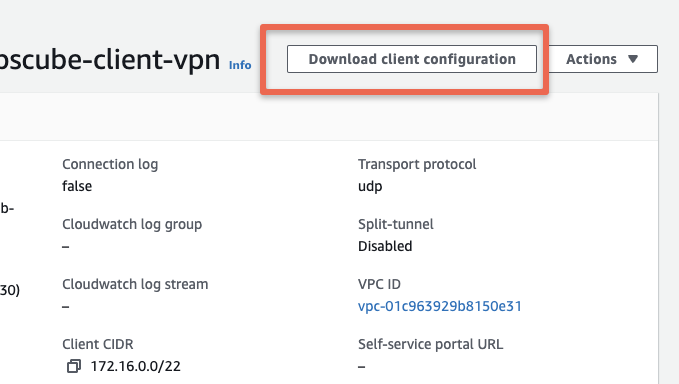Viewport: 679px width, 384px height.
Task: Select the udp transport protocol value
Action: coord(370,187)
